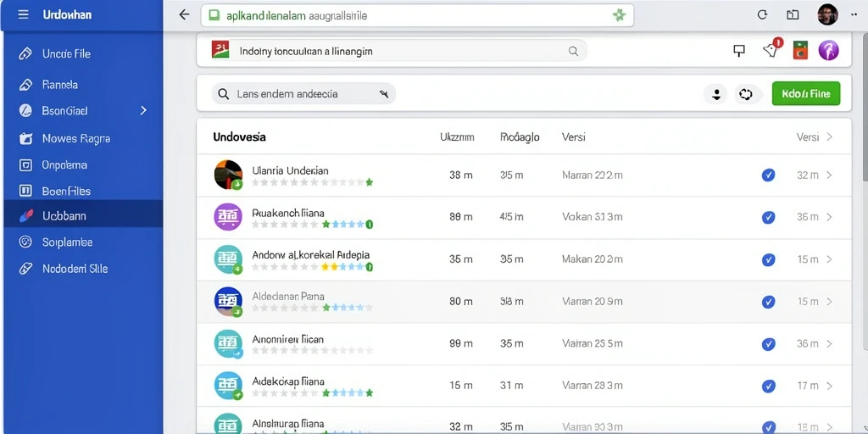Click the Soiplambe sidebar icon
The width and height of the screenshot is (868, 434).
click(x=25, y=242)
